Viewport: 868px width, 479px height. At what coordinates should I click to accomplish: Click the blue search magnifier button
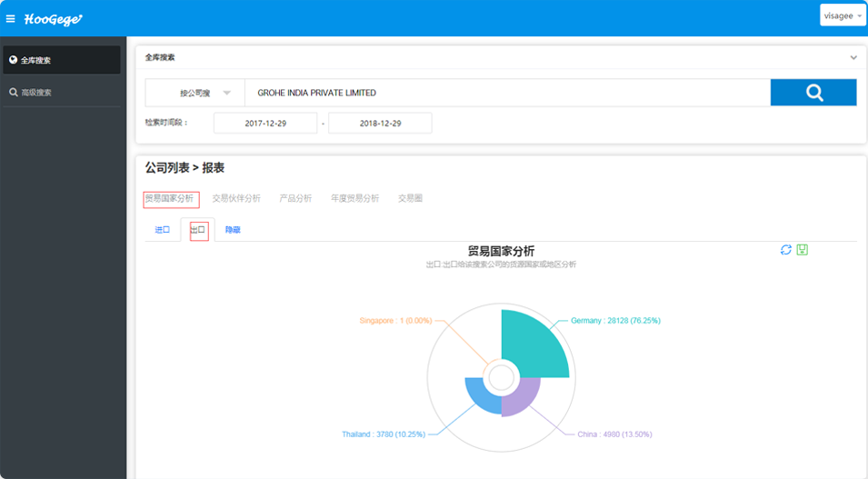[x=813, y=93]
